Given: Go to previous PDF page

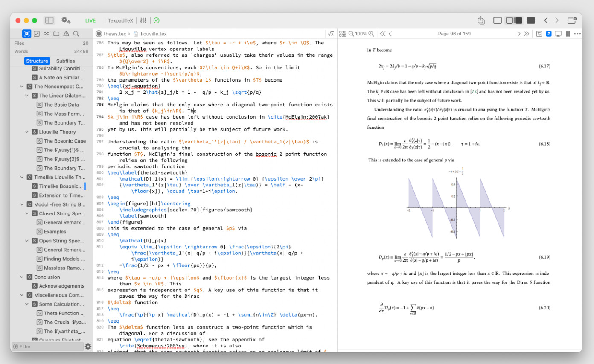Looking at the screenshot, I should click(390, 34).
